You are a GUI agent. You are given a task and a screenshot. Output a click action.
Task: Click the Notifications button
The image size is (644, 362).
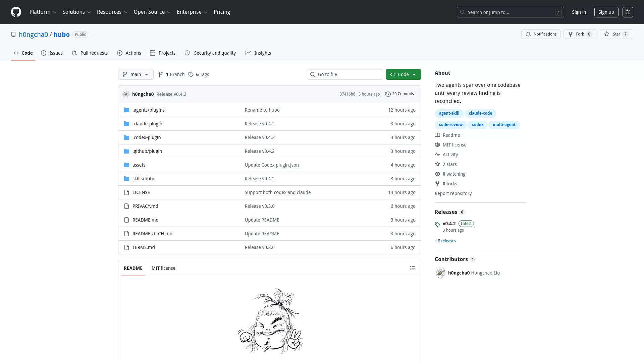(x=541, y=34)
